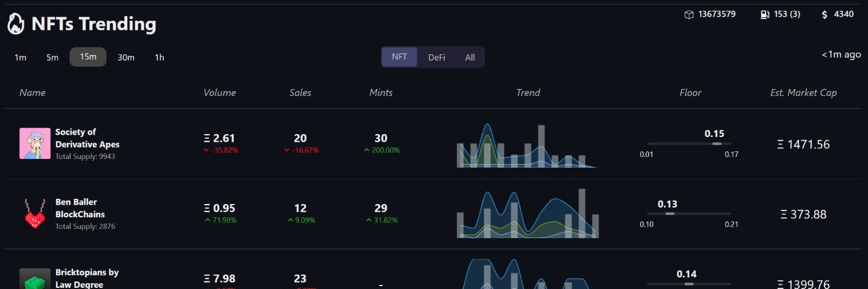This screenshot has width=868, height=289.
Task: Click the floor maximum value 0.17
Action: point(731,154)
